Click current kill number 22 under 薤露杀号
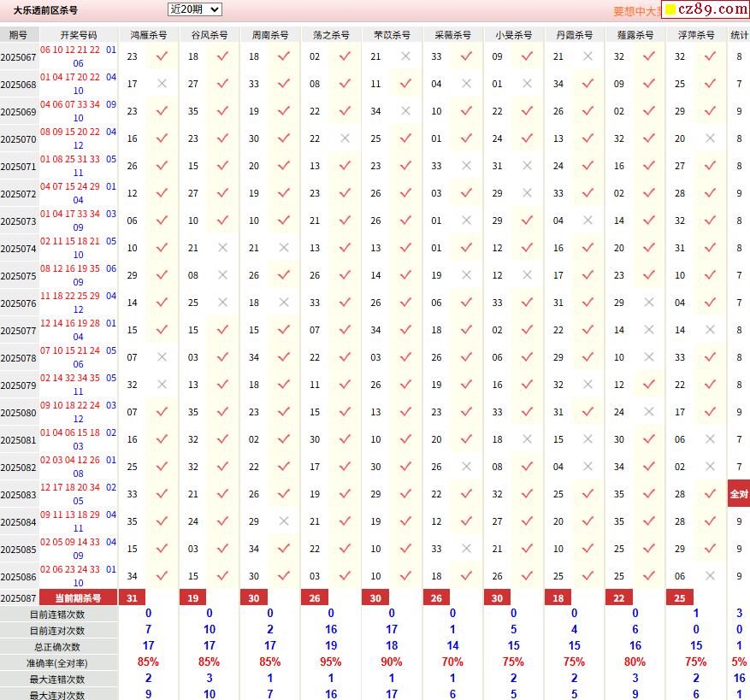The width and height of the screenshot is (750, 700). 619,598
